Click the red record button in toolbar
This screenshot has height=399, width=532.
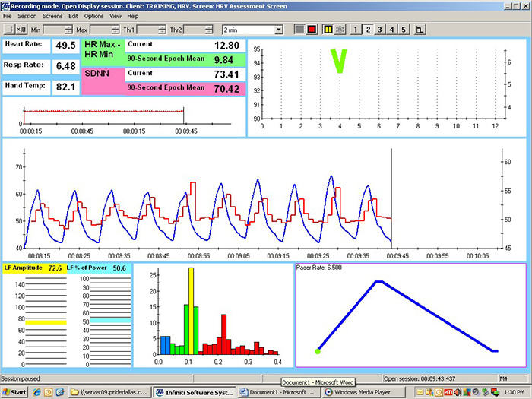[312, 29]
